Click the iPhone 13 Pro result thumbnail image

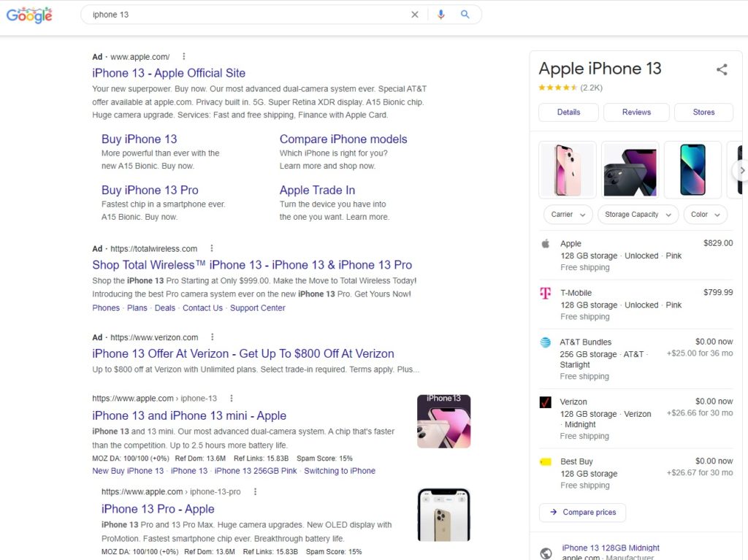pos(443,515)
